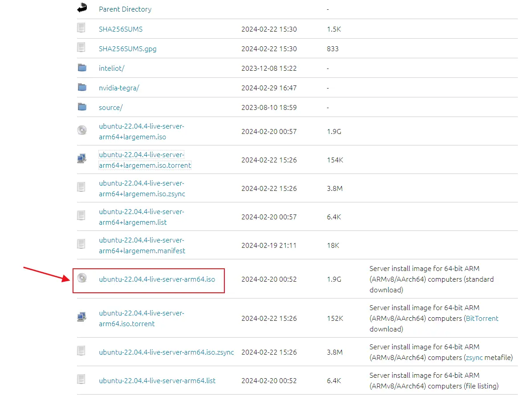Download ubuntu-22.04.4-live-server-arm64+largemem.iso
The image size is (532, 396).
[142, 132]
